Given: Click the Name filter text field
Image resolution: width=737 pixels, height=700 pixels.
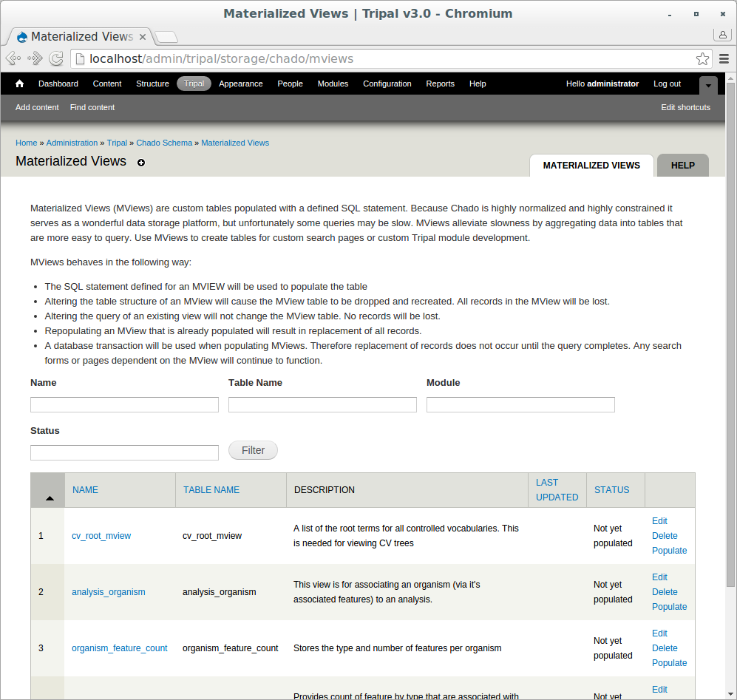Looking at the screenshot, I should coord(124,405).
